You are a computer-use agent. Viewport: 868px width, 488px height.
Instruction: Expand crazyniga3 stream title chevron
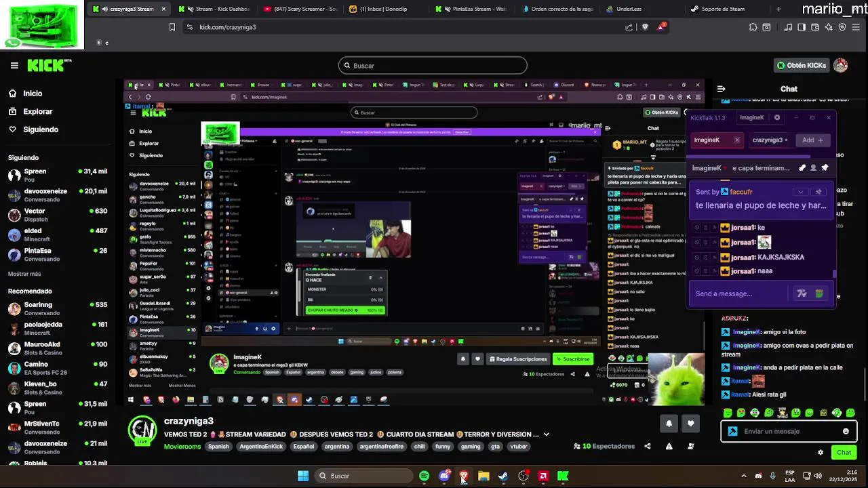[x=547, y=434]
